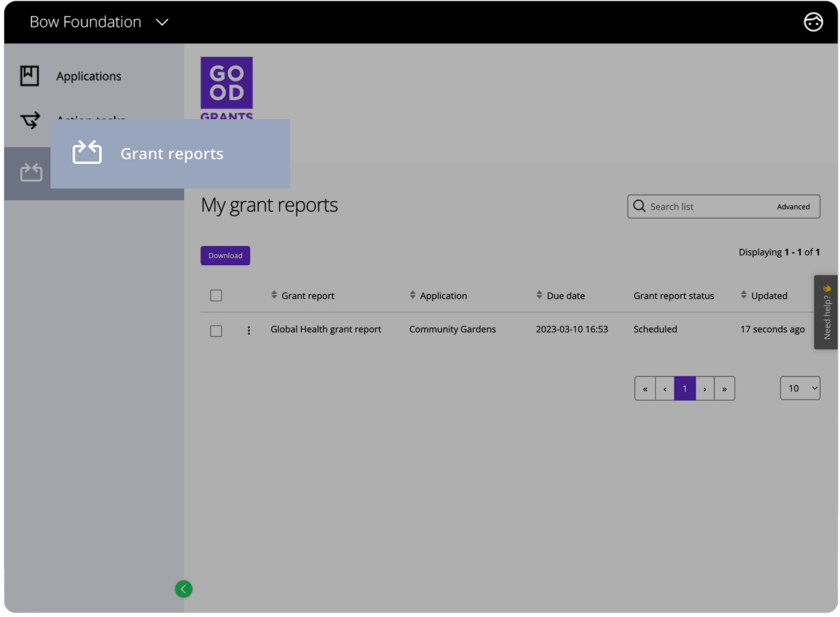
Task: Open Advanced search link
Action: pyautogui.click(x=793, y=207)
